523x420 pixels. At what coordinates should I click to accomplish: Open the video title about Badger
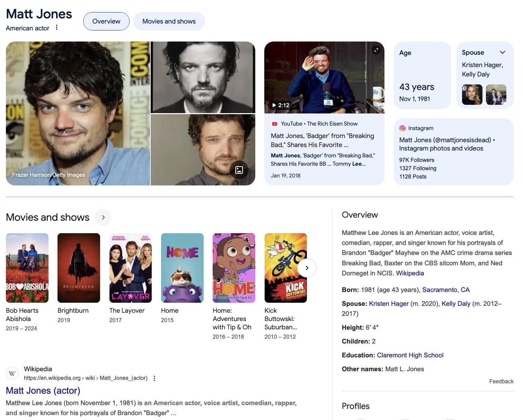click(322, 140)
